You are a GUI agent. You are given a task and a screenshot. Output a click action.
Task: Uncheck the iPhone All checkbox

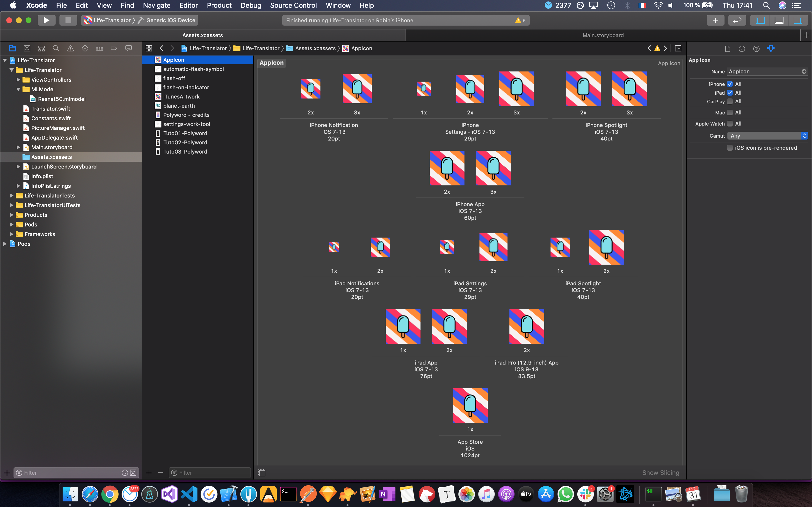[730, 84]
